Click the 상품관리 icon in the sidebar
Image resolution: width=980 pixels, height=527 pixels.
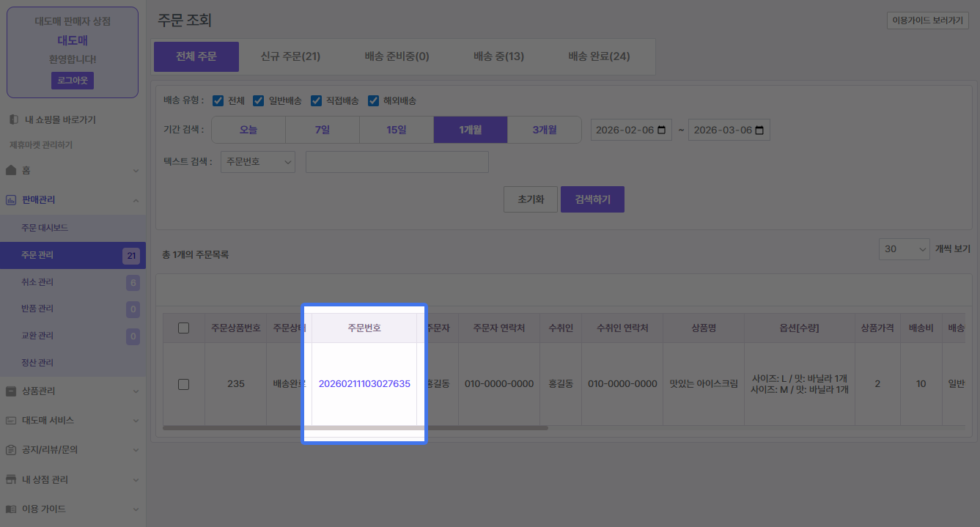11,391
